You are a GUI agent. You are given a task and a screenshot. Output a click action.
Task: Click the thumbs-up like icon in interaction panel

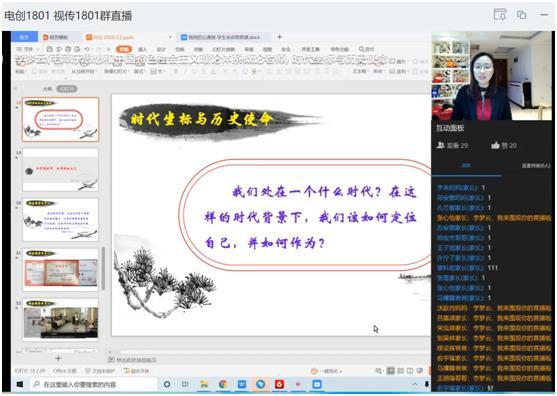pyautogui.click(x=495, y=145)
